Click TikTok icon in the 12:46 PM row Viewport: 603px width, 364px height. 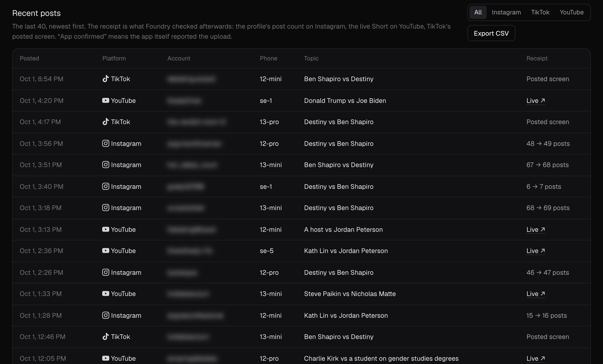[x=105, y=336]
